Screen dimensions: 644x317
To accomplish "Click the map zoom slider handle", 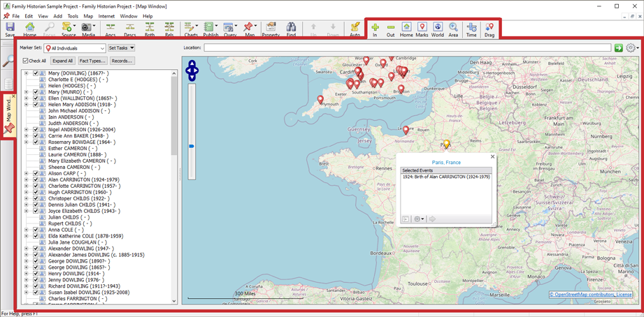I will (x=192, y=146).
